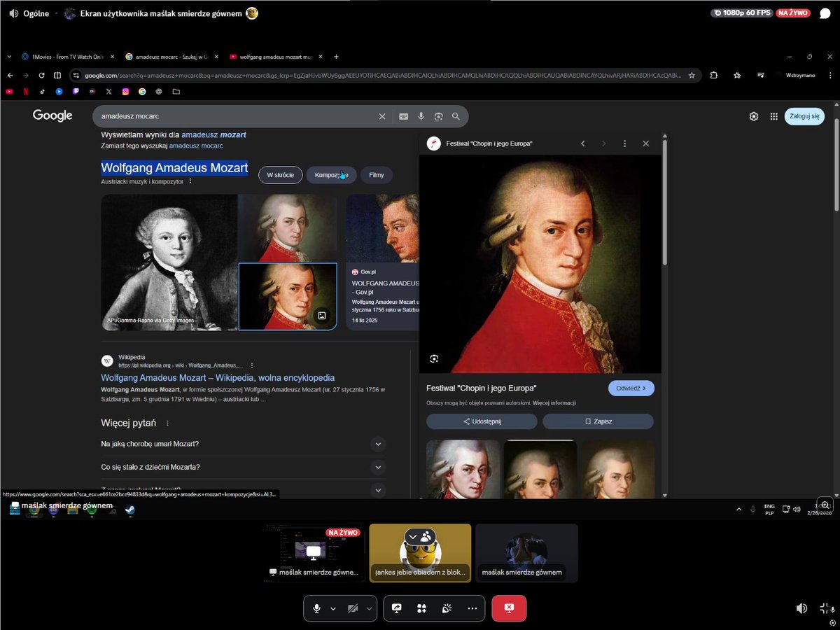Search inside image with lens overlay icon
Screen dimensions: 840x630
pos(434,359)
